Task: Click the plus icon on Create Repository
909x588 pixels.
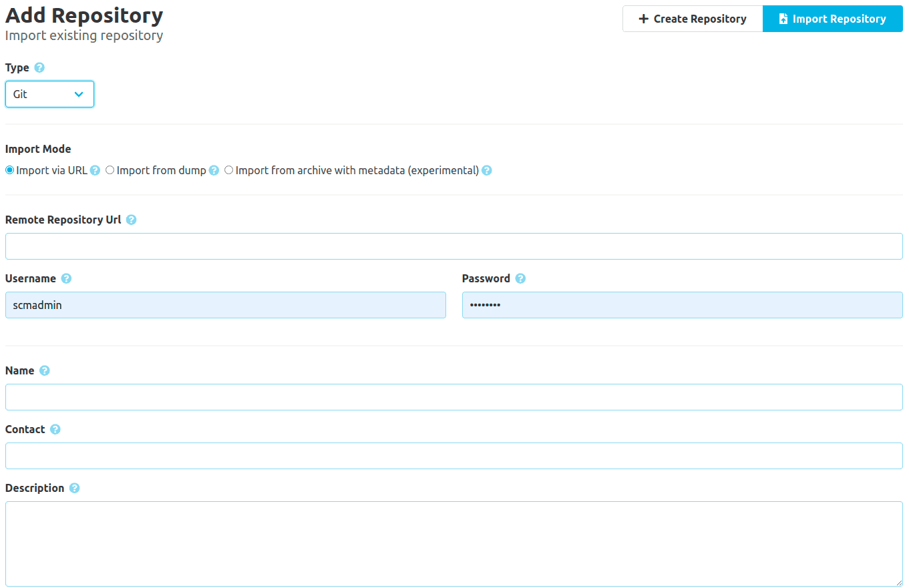Action: pos(643,19)
